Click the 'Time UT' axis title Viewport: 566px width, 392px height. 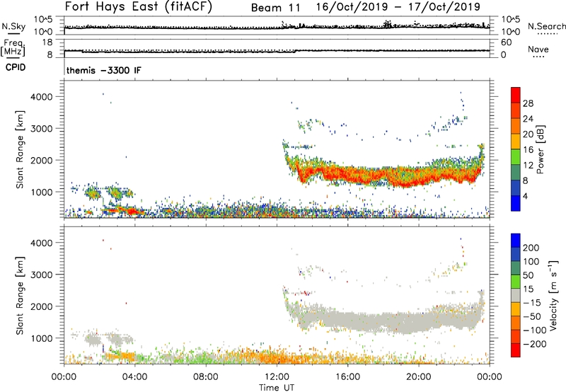(x=277, y=388)
